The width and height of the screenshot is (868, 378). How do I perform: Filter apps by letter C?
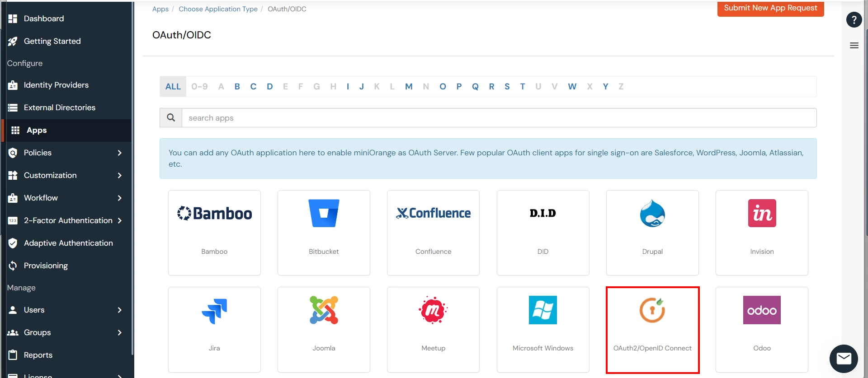click(253, 86)
